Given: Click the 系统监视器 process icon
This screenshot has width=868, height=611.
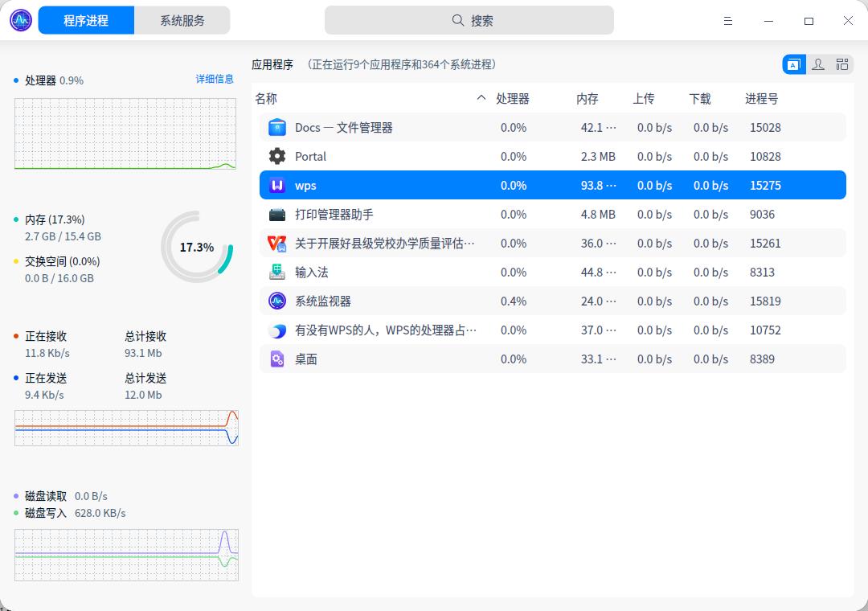Looking at the screenshot, I should click(276, 301).
